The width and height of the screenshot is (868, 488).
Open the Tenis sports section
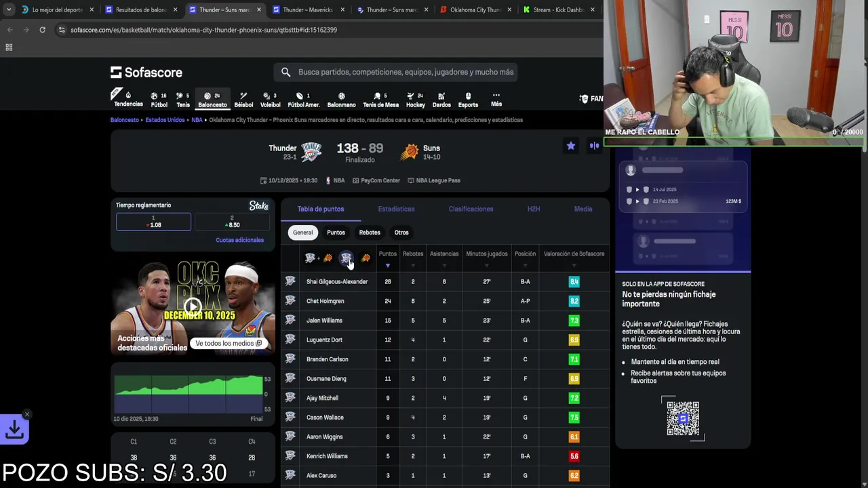click(x=183, y=100)
